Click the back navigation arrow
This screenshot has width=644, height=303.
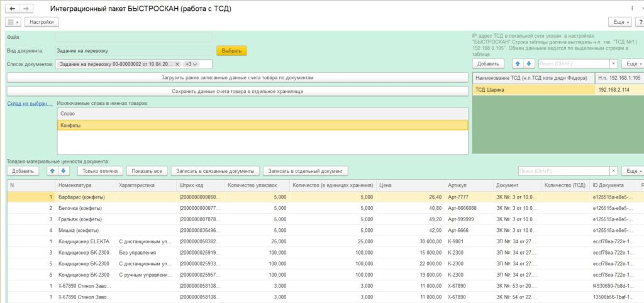click(12, 8)
